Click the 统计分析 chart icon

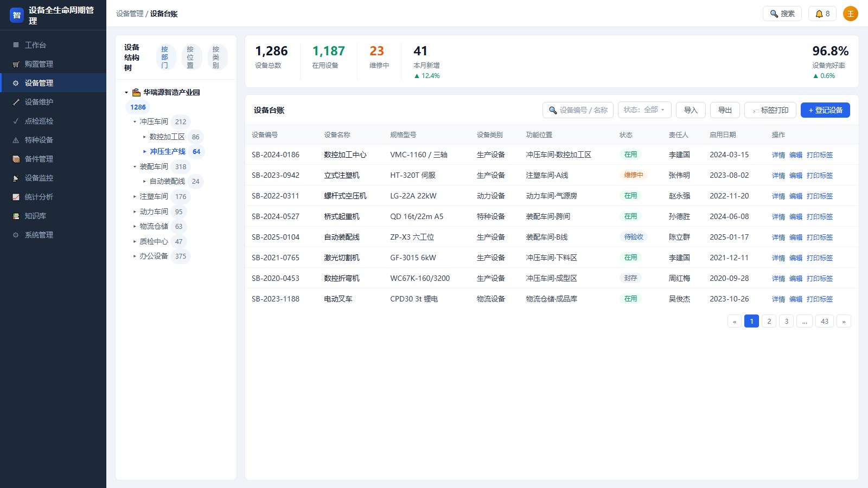(x=16, y=197)
